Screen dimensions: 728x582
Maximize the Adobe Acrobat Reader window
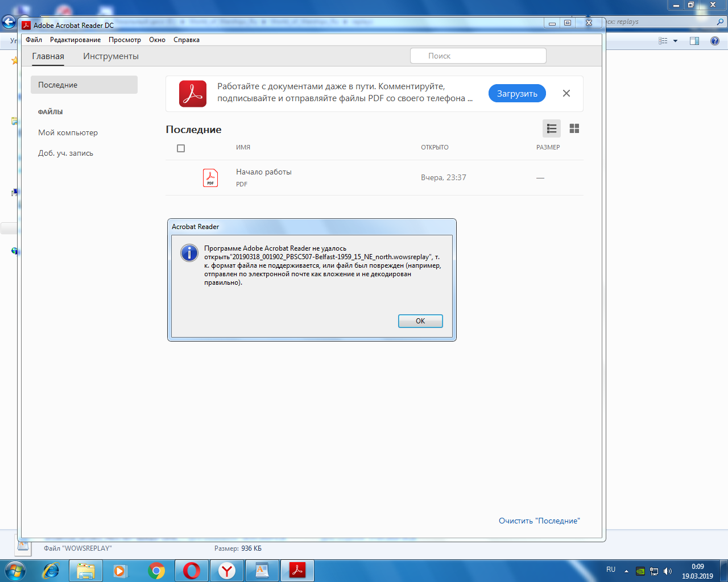pyautogui.click(x=568, y=23)
